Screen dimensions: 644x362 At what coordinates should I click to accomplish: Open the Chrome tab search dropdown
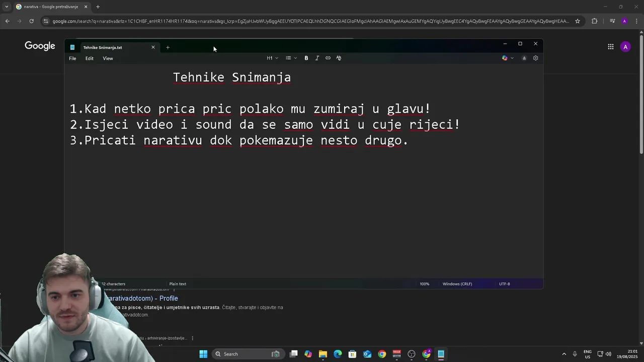(7, 7)
